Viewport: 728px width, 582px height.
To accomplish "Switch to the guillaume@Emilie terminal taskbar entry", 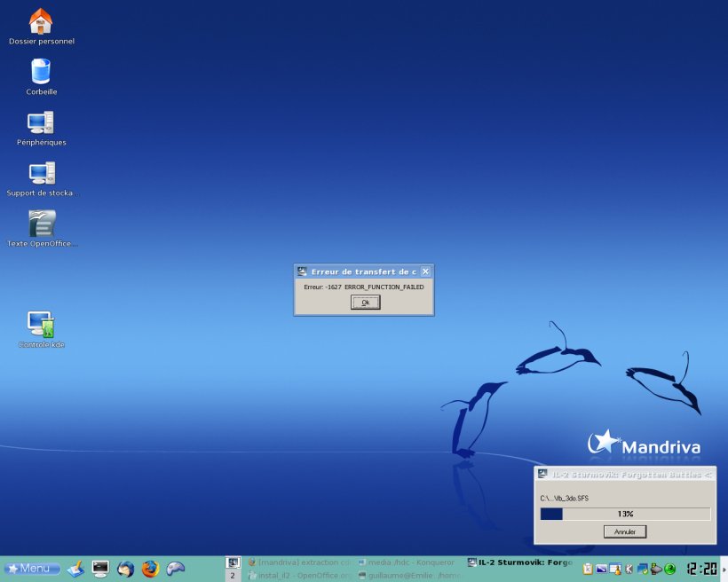I will click(x=410, y=576).
